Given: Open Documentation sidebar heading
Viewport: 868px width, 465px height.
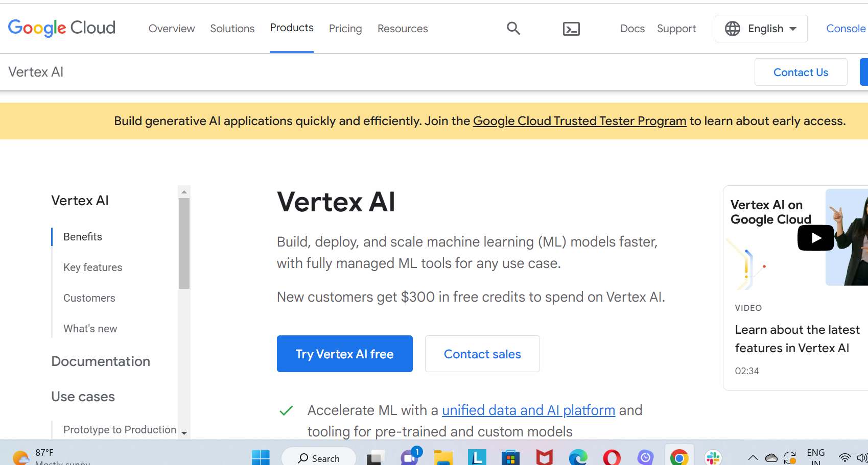Looking at the screenshot, I should (x=101, y=361).
